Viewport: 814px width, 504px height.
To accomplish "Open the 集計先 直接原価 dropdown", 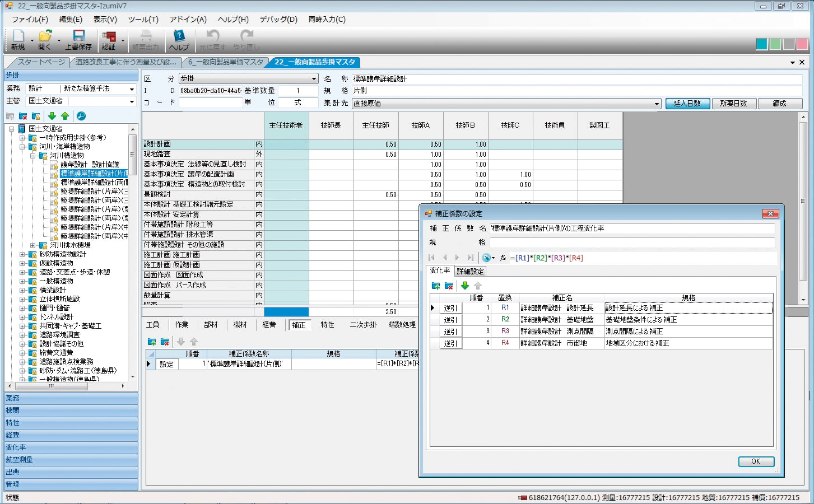I will [657, 104].
